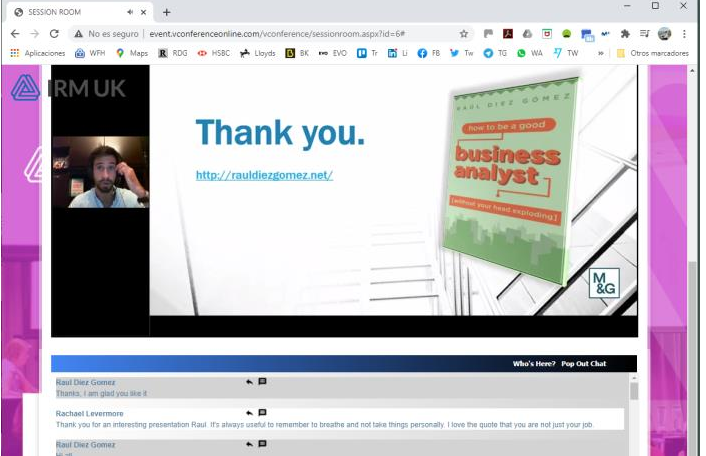
Task: Open comment icon on Raul's 'Thanks' message
Action: point(262,381)
